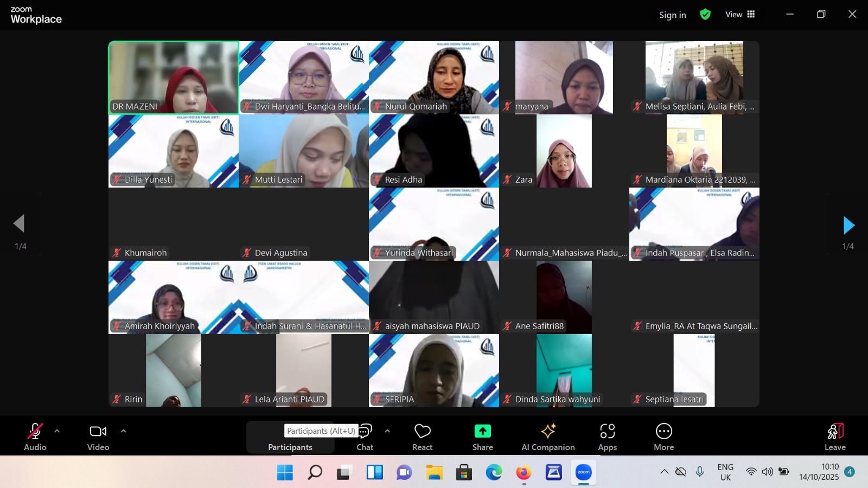The width and height of the screenshot is (868, 488).
Task: Open the More options menu
Action: click(664, 437)
